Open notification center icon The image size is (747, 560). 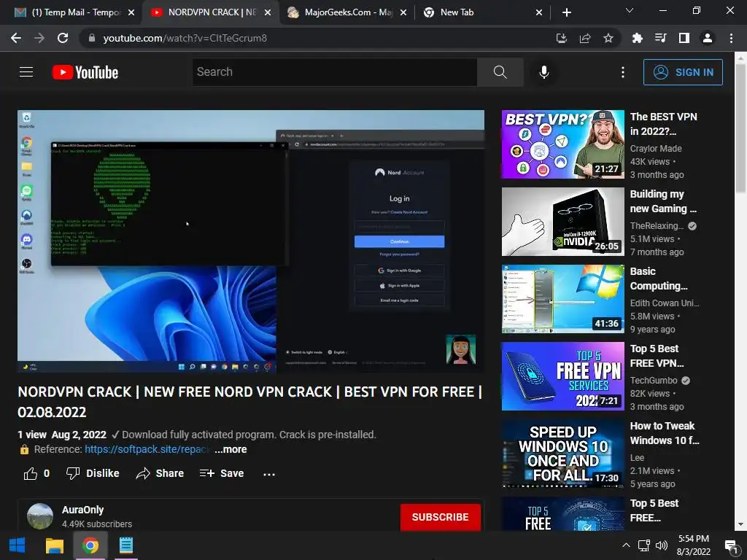pyautogui.click(x=731, y=545)
